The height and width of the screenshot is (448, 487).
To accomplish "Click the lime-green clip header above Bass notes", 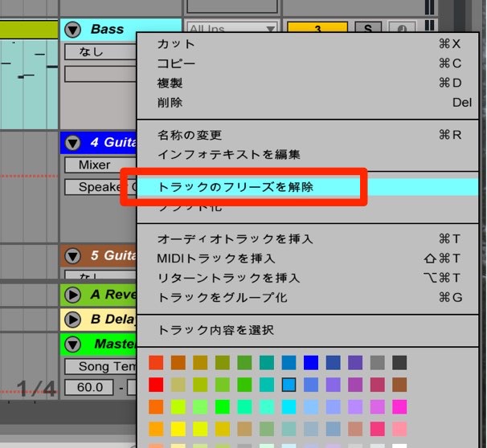I will pos(29,30).
